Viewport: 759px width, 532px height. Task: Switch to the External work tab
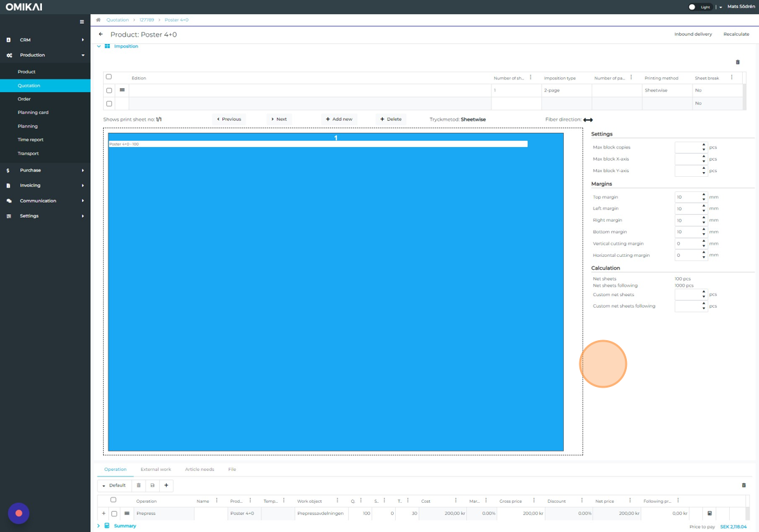click(x=155, y=469)
